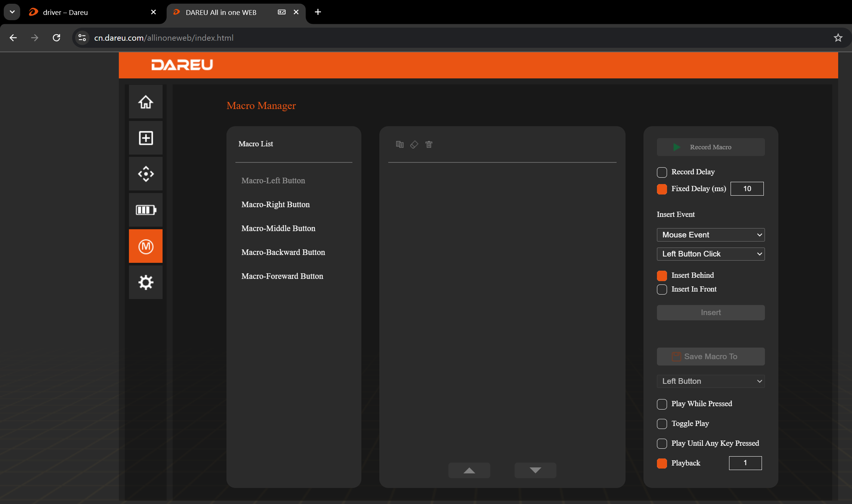Screen dimensions: 852x504
Task: Open the battery sidebar icon
Action: (x=146, y=210)
